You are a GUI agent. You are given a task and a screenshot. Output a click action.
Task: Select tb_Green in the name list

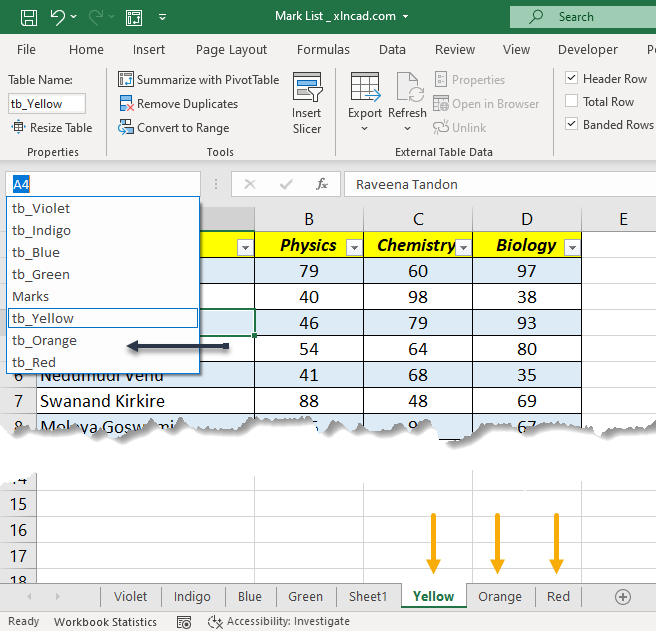(x=103, y=274)
